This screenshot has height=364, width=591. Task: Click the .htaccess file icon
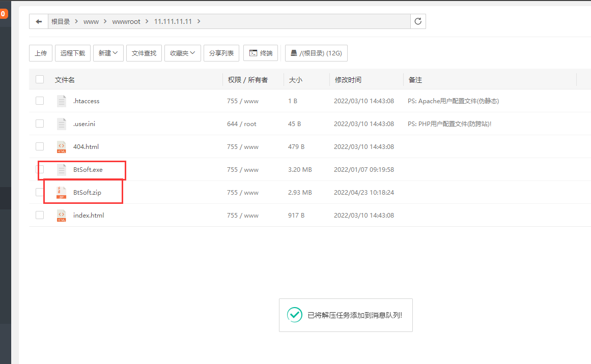pos(62,101)
